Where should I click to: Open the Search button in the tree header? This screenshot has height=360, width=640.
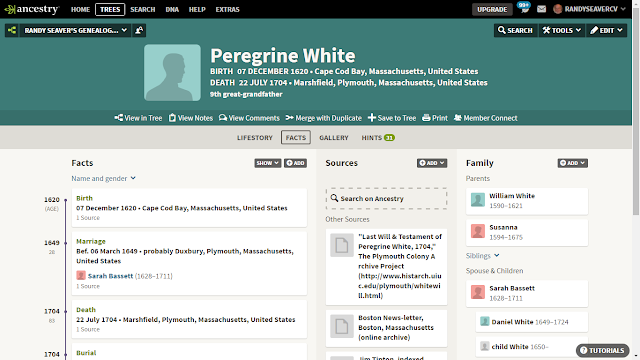point(515,30)
